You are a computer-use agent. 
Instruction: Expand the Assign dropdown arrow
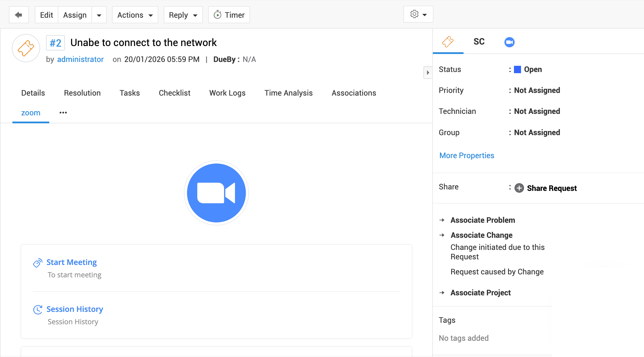(x=99, y=15)
